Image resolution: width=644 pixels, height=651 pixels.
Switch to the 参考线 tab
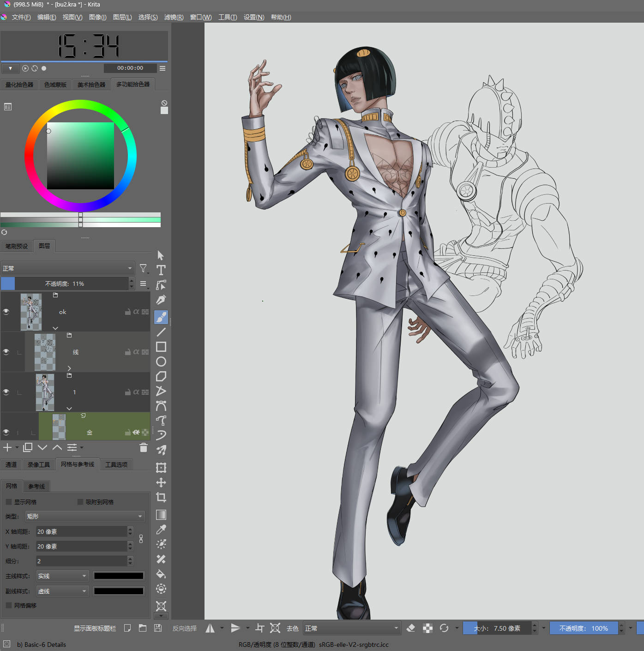pyautogui.click(x=36, y=486)
